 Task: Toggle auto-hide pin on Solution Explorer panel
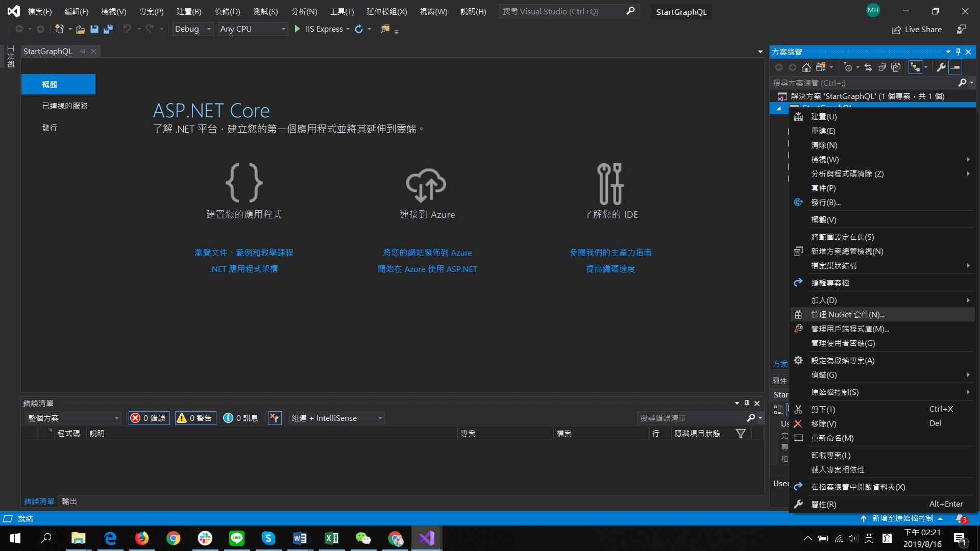click(x=958, y=52)
